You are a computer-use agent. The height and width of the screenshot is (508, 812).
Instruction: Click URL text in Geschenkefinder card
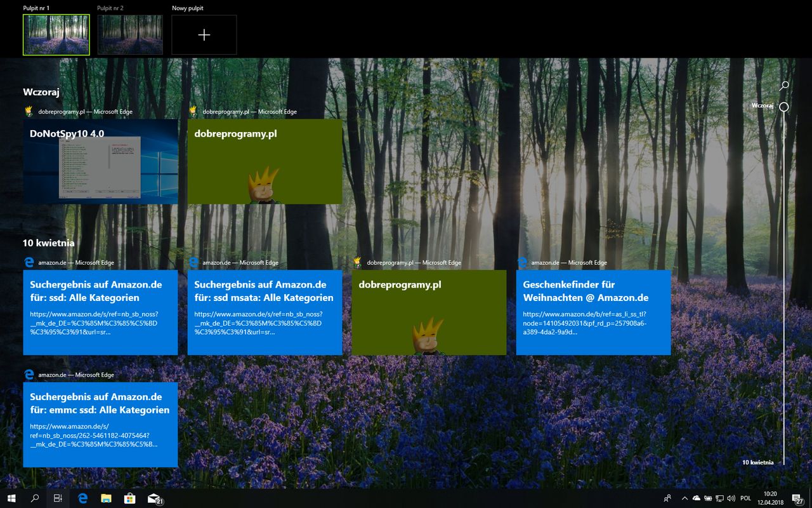585,323
